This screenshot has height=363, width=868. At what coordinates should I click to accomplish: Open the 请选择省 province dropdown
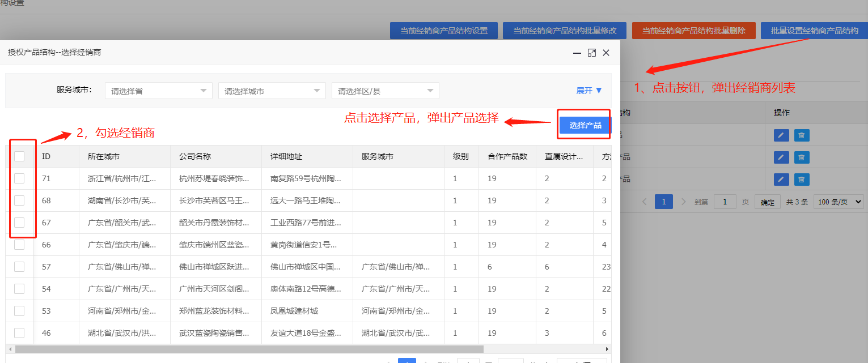(158, 91)
